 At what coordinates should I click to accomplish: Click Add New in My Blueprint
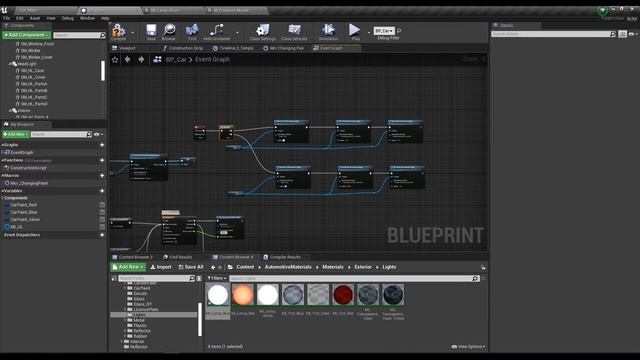pyautogui.click(x=16, y=134)
